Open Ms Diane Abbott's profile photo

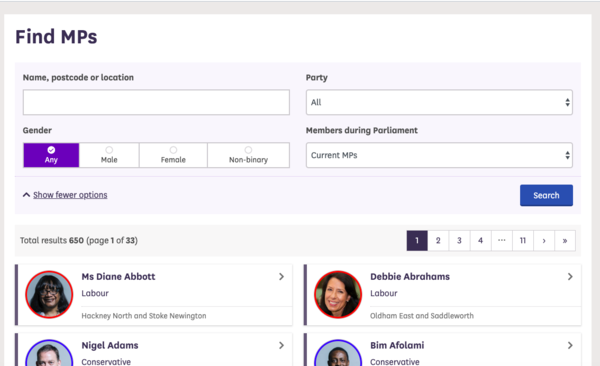pos(49,294)
